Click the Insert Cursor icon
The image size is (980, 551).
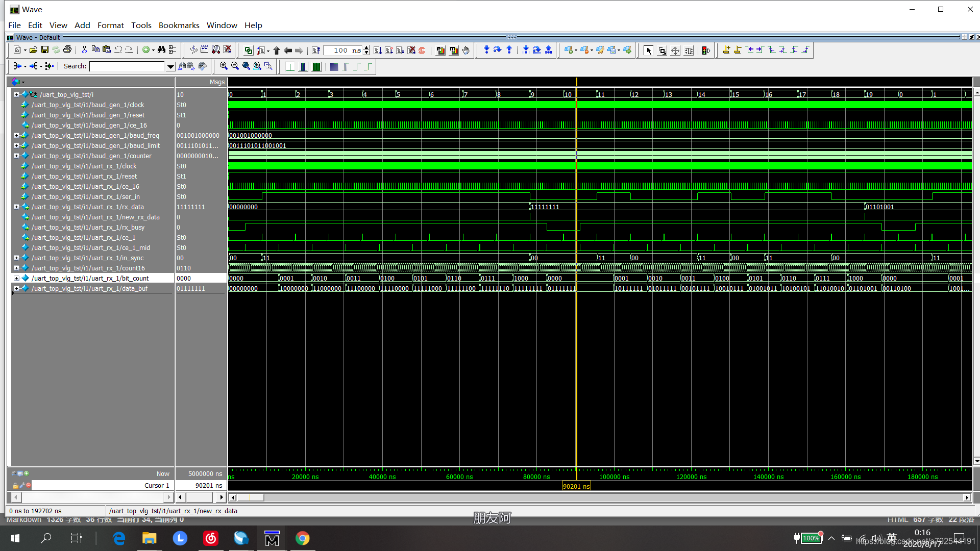coord(726,50)
